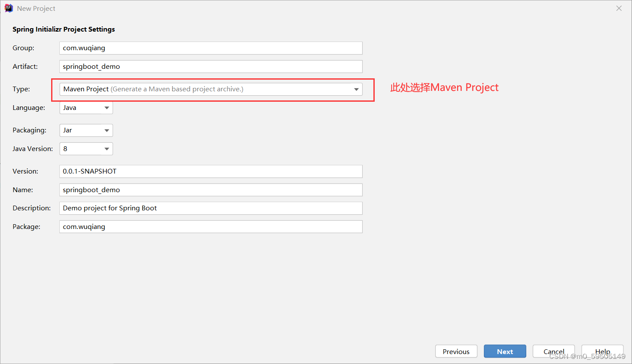
Task: Expand the Language dropdown showing Java
Action: tap(86, 108)
